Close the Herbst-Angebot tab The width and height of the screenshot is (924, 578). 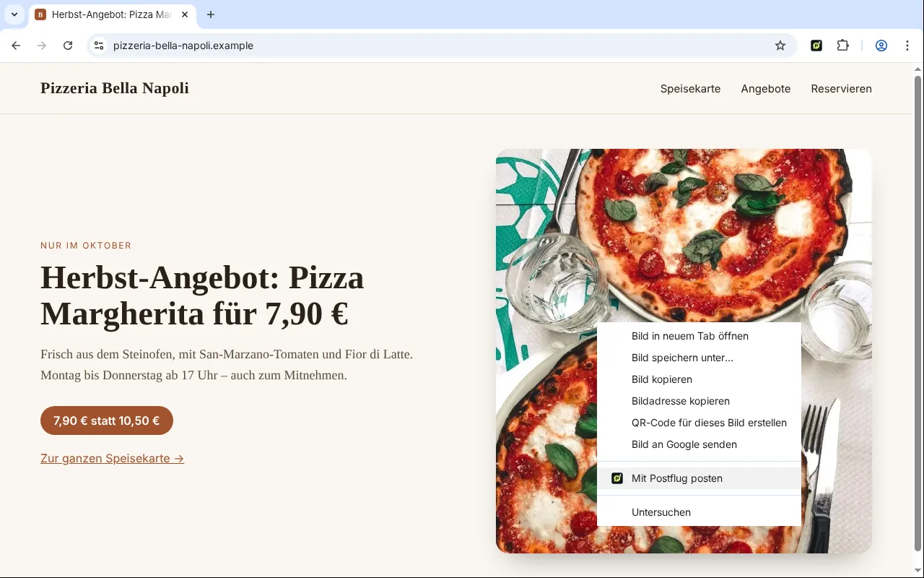coord(185,14)
